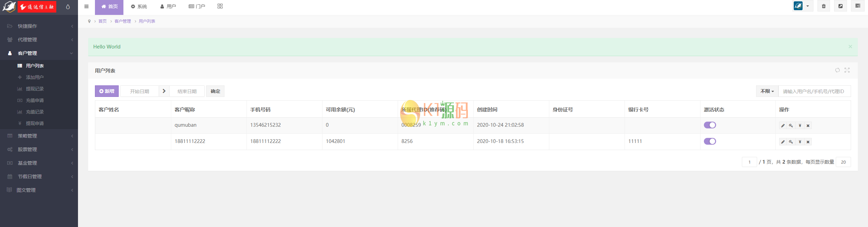
Task: Expand 股票管理 sidebar menu
Action: 39,149
